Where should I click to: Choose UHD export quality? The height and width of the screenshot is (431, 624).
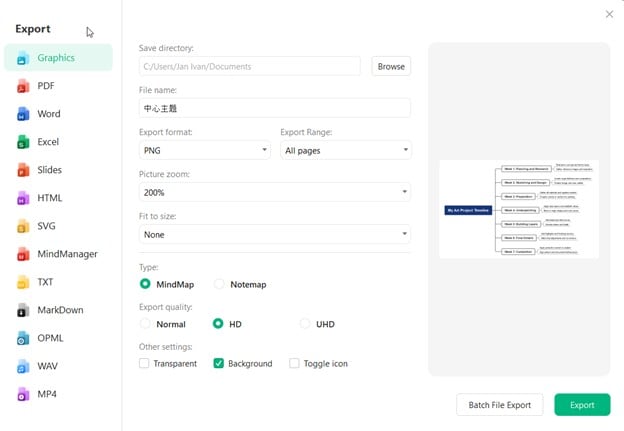click(305, 324)
